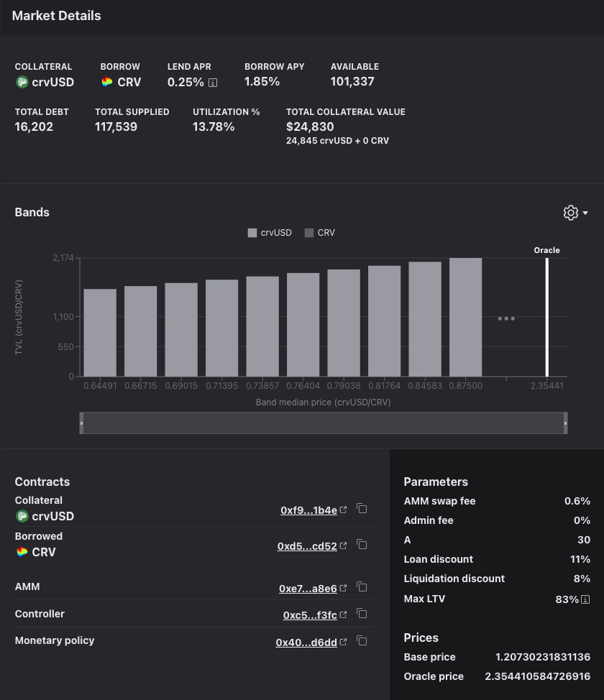Click the middle of the band range slider track
Viewport: 604px width, 700px height.
(x=324, y=423)
